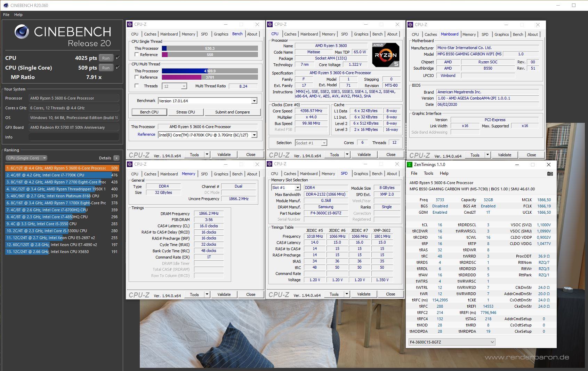Run the CPU (Single Core) test
588x371 pixels.
(x=106, y=68)
